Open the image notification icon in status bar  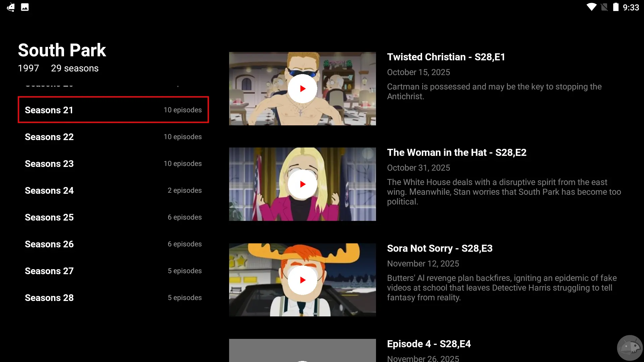pos(25,7)
